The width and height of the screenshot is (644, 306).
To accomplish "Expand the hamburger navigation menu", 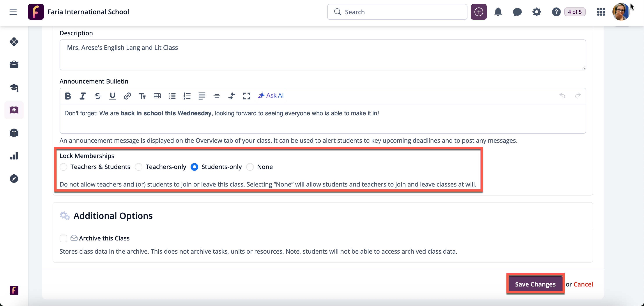I will [x=13, y=12].
